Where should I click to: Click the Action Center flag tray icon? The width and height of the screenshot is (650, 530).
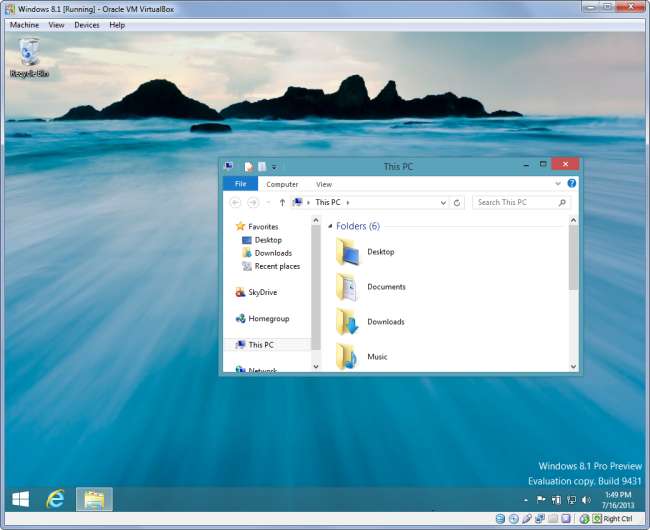(541, 499)
